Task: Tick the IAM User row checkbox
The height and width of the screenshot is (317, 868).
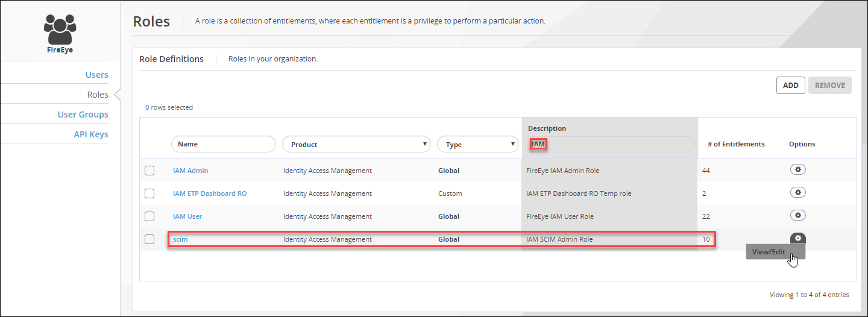Action: (149, 216)
